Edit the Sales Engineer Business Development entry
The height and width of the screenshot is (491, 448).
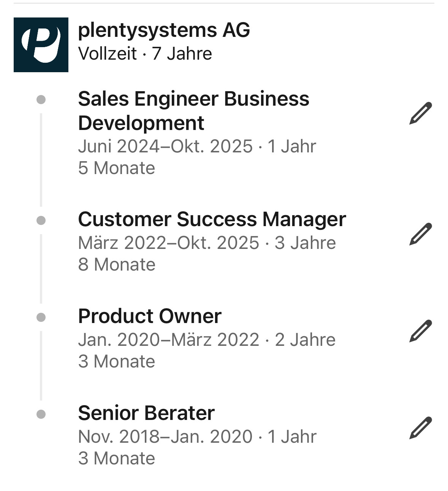[x=421, y=113]
